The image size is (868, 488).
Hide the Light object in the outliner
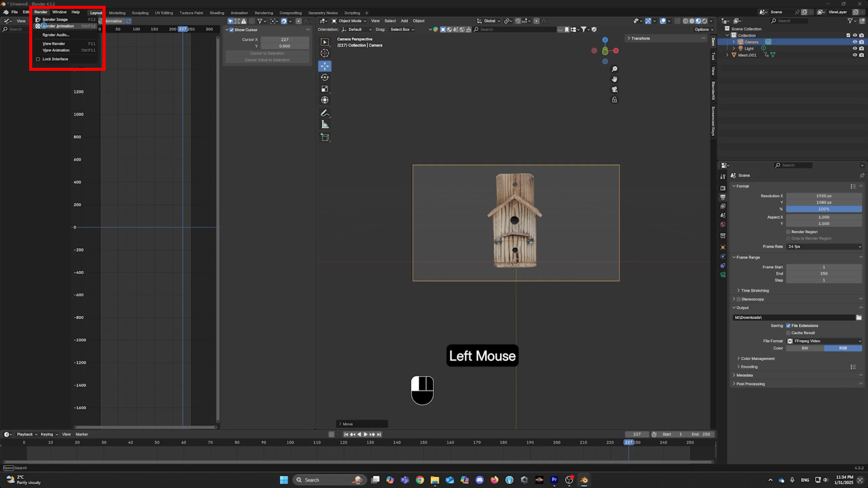coord(855,48)
